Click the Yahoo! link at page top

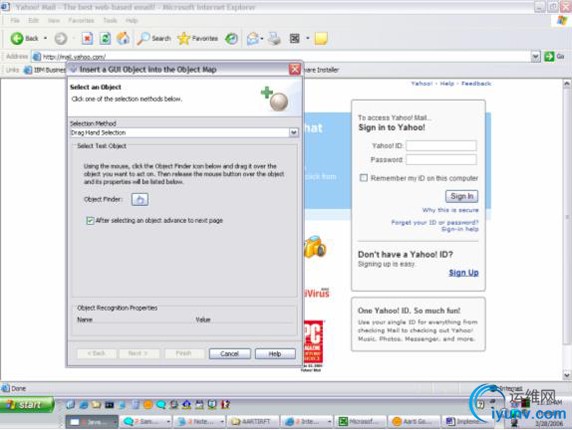tap(421, 84)
